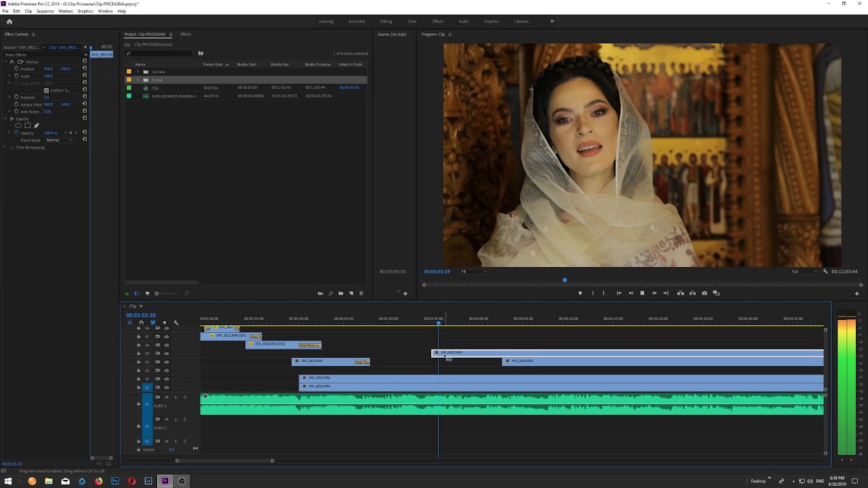Viewport: 868px width, 488px height.
Task: Toggle lock on track V1
Action: (138, 387)
